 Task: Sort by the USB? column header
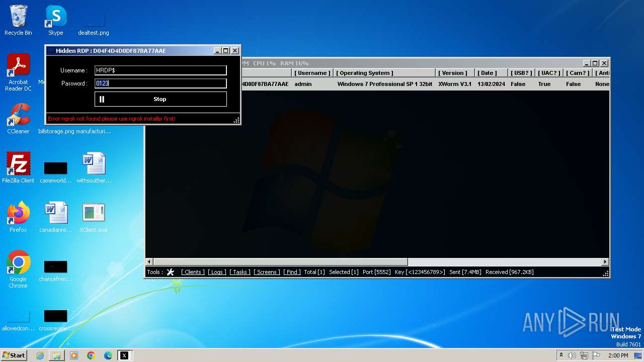521,73
